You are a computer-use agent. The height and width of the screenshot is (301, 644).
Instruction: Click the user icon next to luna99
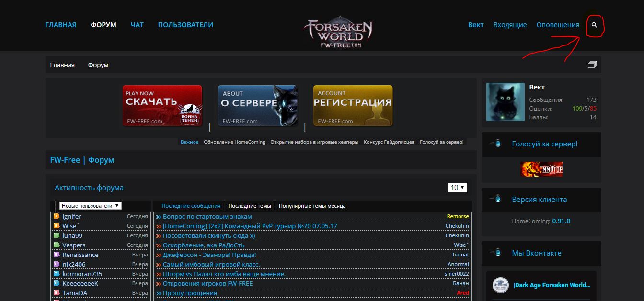57,235
